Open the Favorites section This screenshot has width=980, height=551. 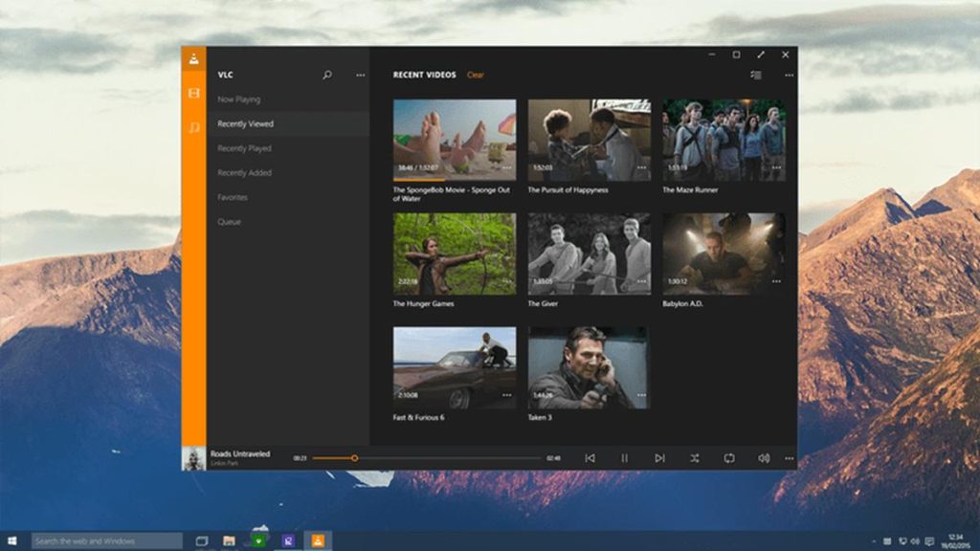(x=233, y=197)
